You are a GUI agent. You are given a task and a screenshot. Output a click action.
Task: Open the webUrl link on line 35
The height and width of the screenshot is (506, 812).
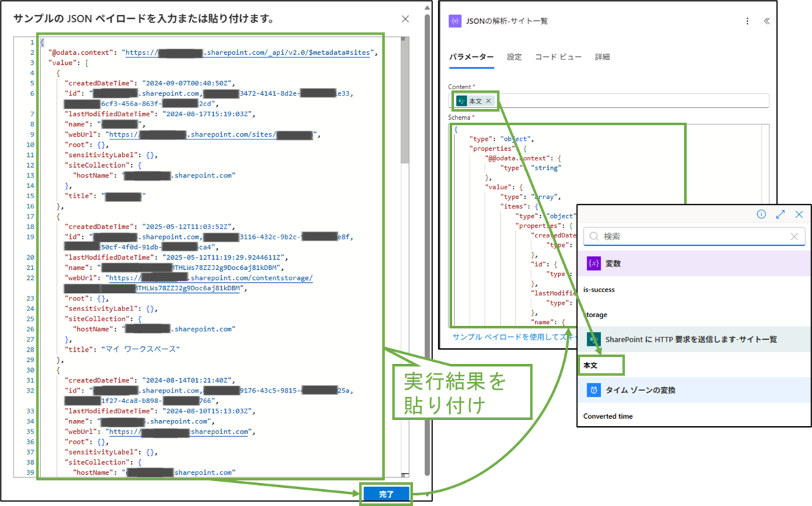point(179,431)
